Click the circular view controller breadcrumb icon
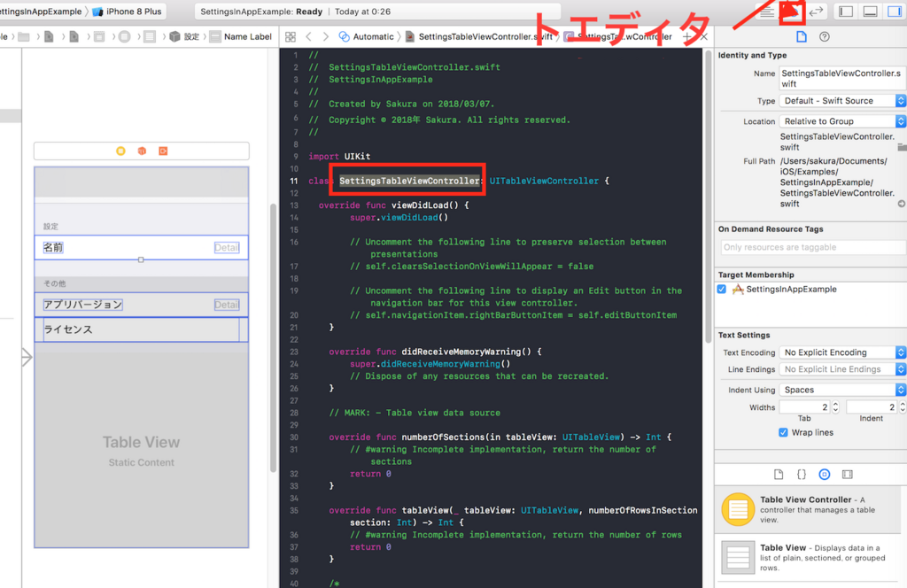This screenshot has height=588, width=907. click(x=124, y=36)
